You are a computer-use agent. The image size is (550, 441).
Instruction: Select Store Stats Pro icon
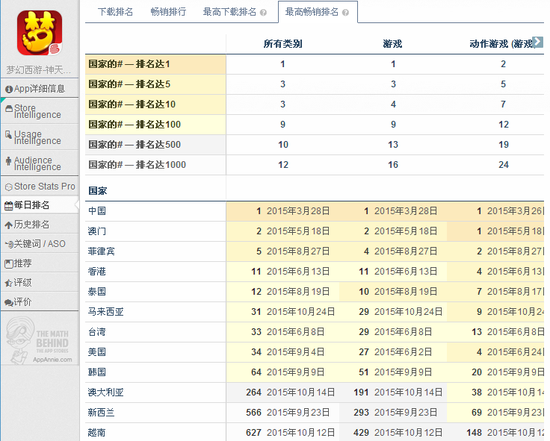[9, 187]
